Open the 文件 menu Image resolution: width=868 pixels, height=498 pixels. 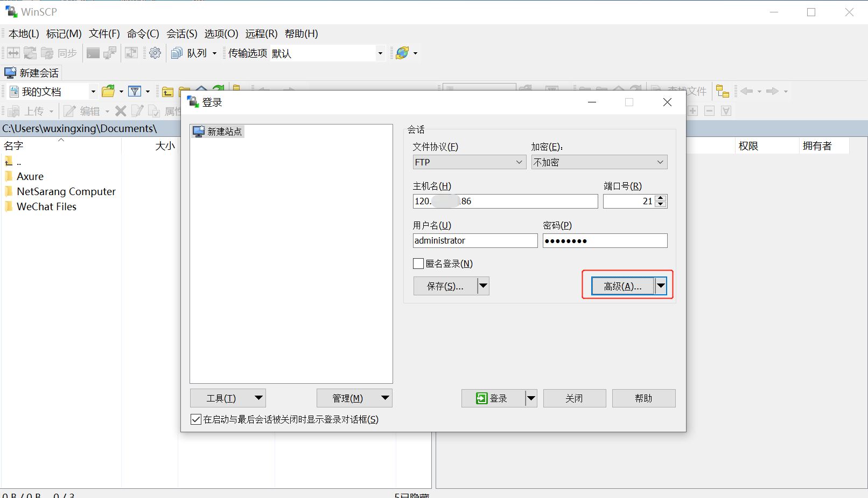[x=104, y=33]
